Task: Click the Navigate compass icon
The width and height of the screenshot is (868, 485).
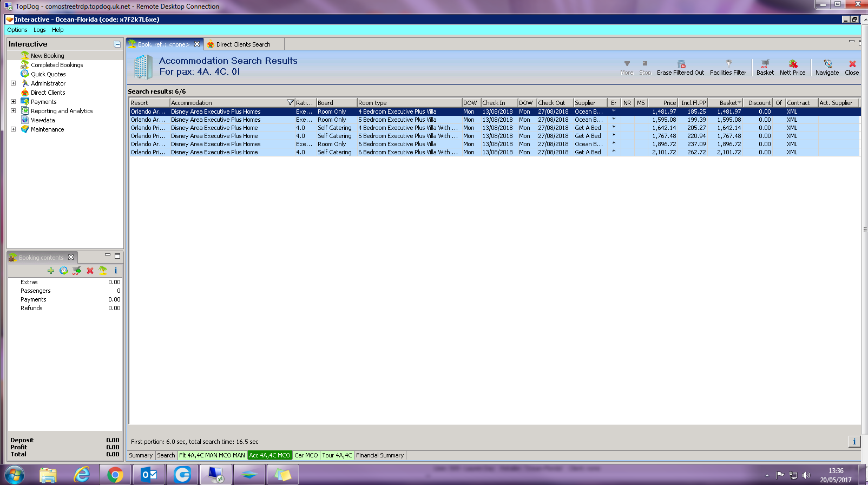Action: (827, 68)
